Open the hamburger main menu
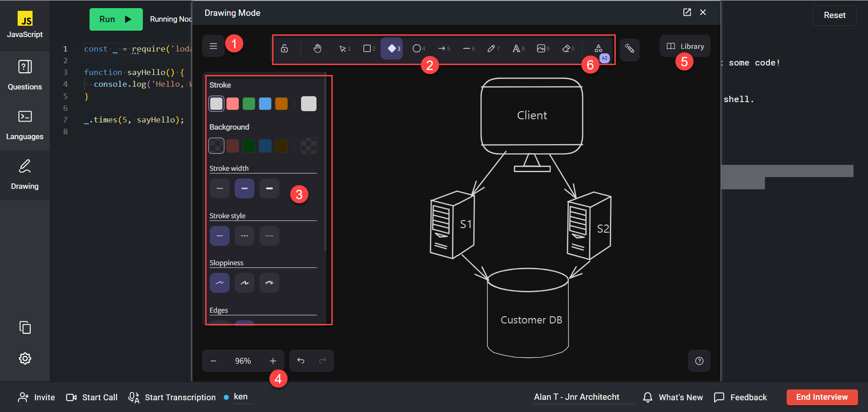868x412 pixels. [213, 46]
